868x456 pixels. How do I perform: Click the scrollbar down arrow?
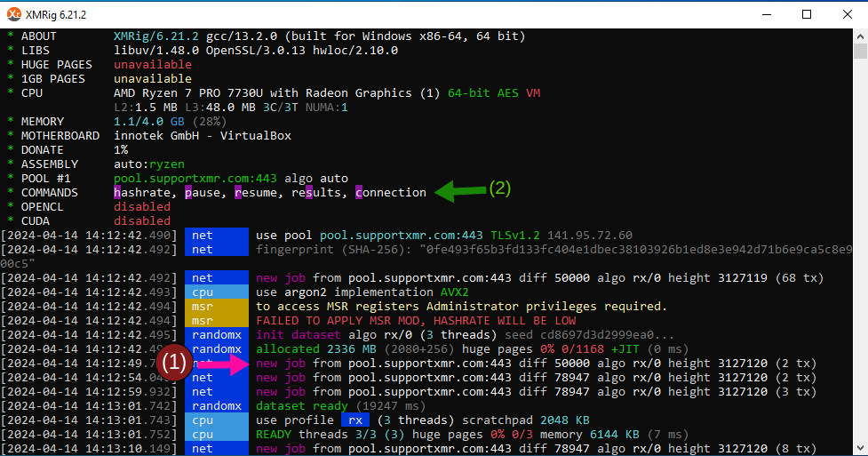point(860,448)
